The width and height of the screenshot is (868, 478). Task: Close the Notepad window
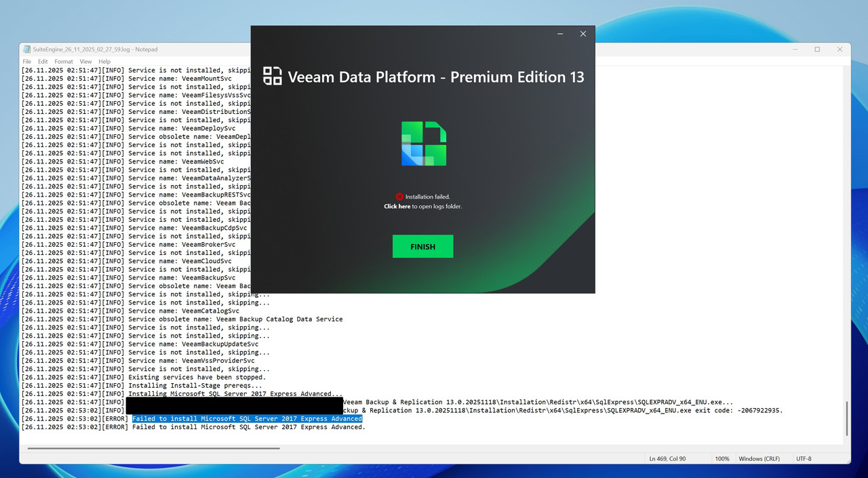click(840, 49)
